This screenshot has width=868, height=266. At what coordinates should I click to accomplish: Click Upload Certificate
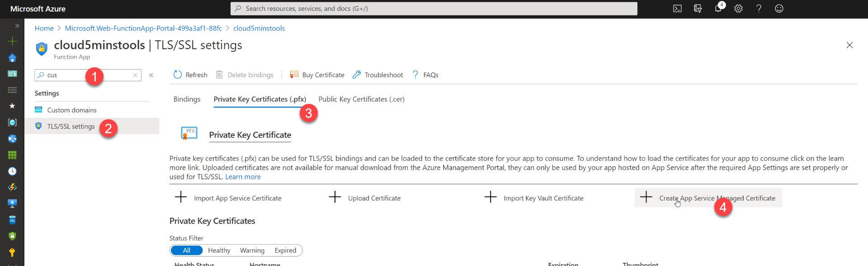364,198
